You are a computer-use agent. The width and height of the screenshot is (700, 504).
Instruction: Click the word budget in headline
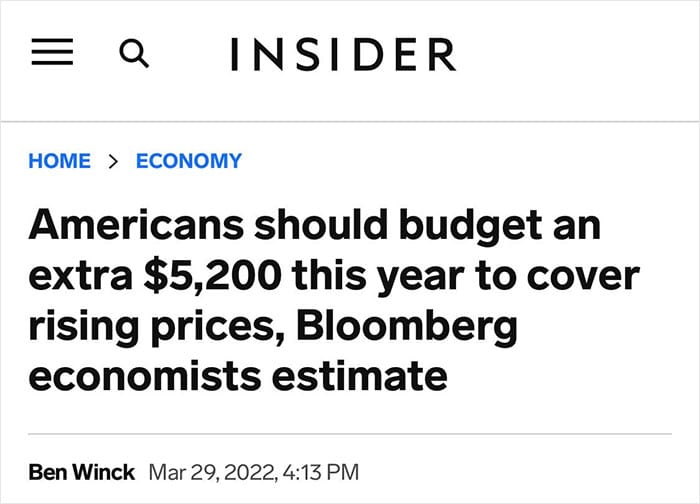coord(471,227)
